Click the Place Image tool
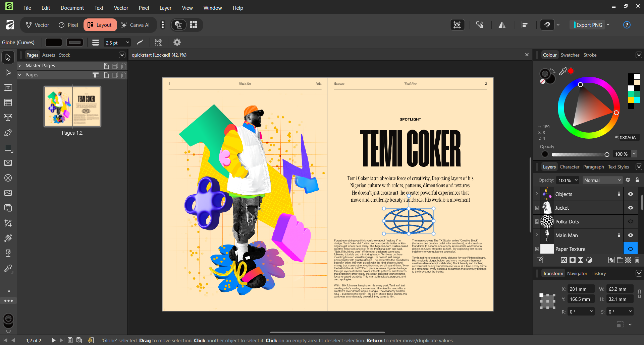The width and height of the screenshot is (644, 345). click(8, 193)
